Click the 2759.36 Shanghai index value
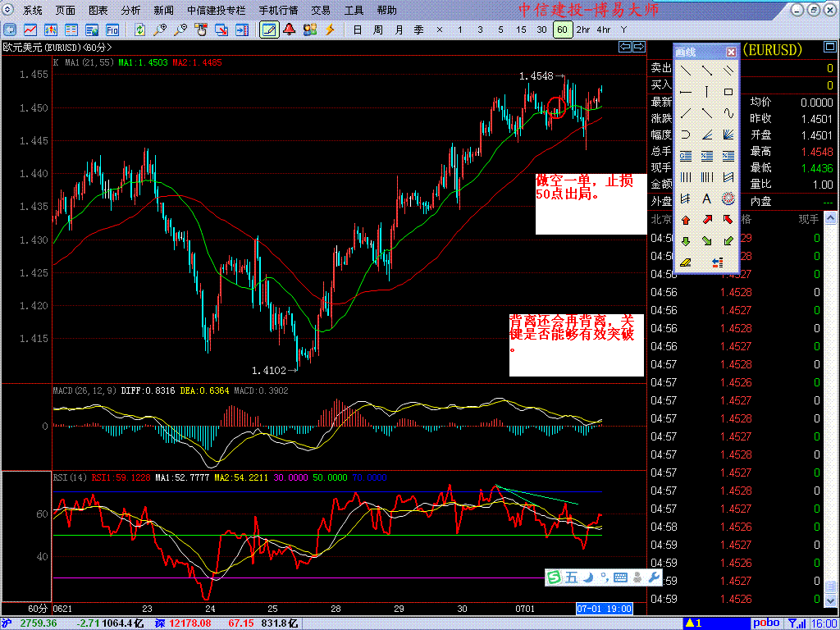Viewport: 840px width, 630px height. coord(39,623)
